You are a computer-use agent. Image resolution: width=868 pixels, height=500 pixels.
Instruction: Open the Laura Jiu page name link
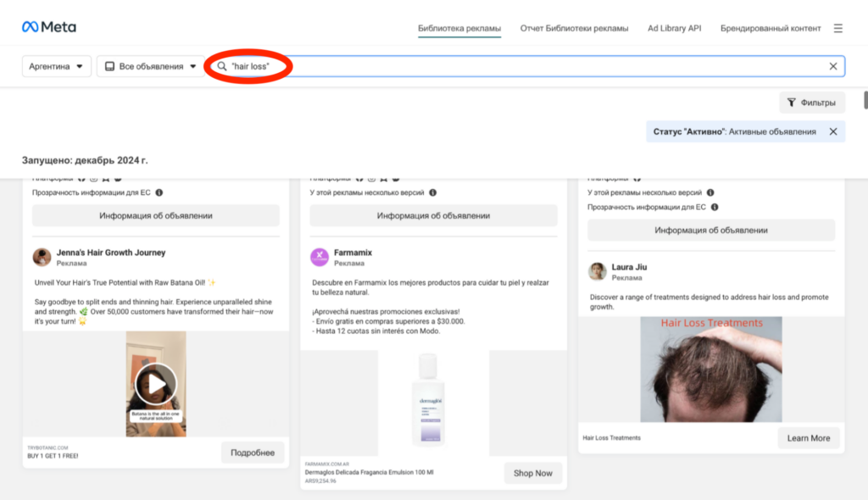click(x=629, y=267)
